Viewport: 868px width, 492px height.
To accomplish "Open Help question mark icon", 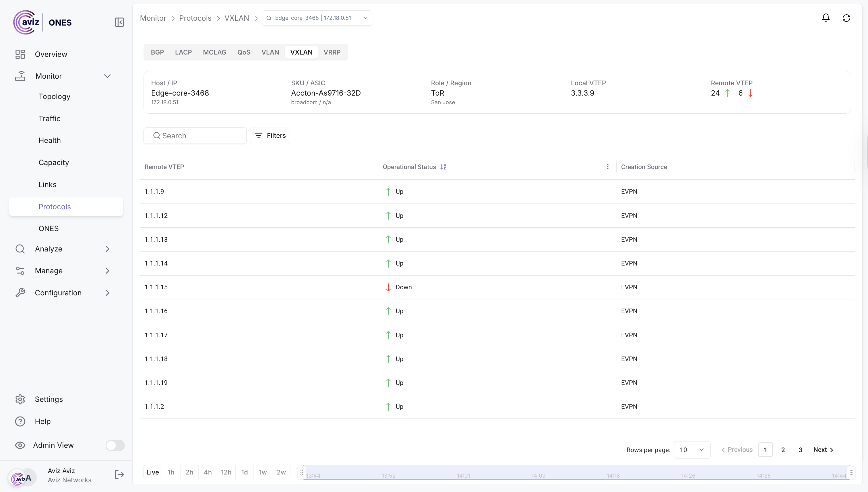I will click(20, 421).
